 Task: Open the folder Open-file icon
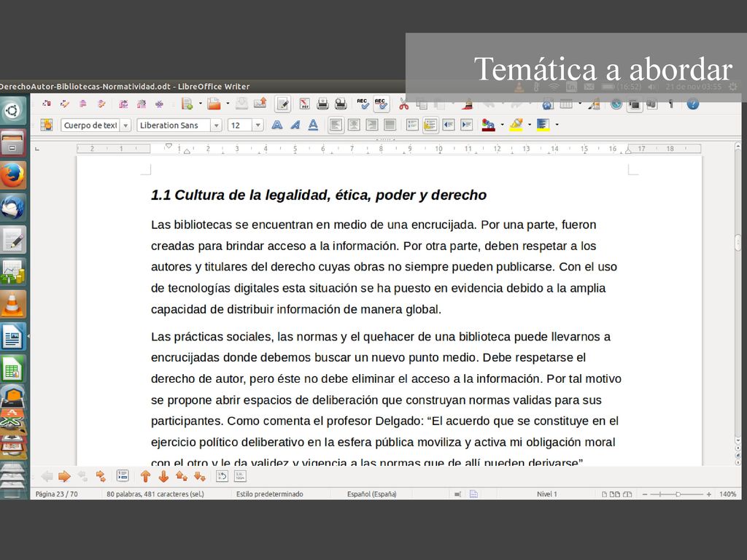point(214,104)
